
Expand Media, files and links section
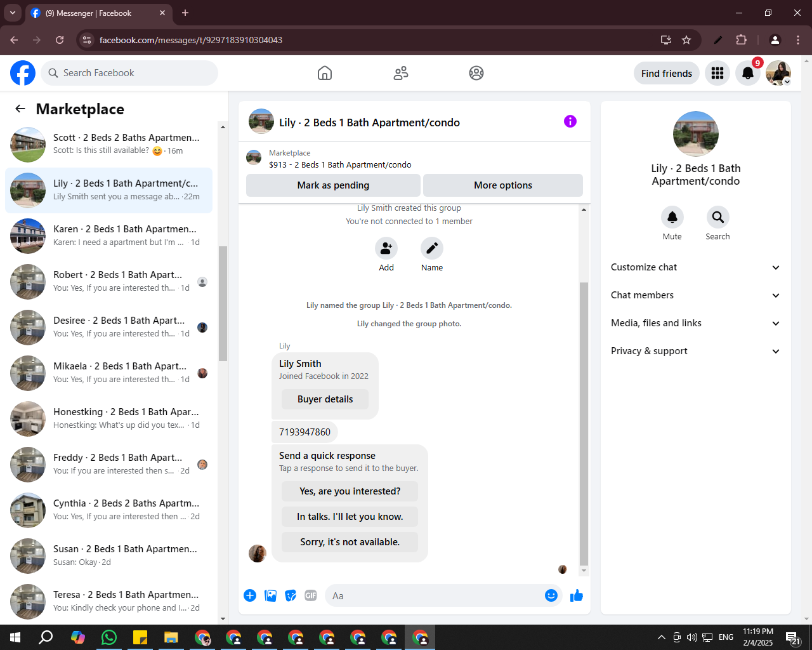click(x=695, y=323)
